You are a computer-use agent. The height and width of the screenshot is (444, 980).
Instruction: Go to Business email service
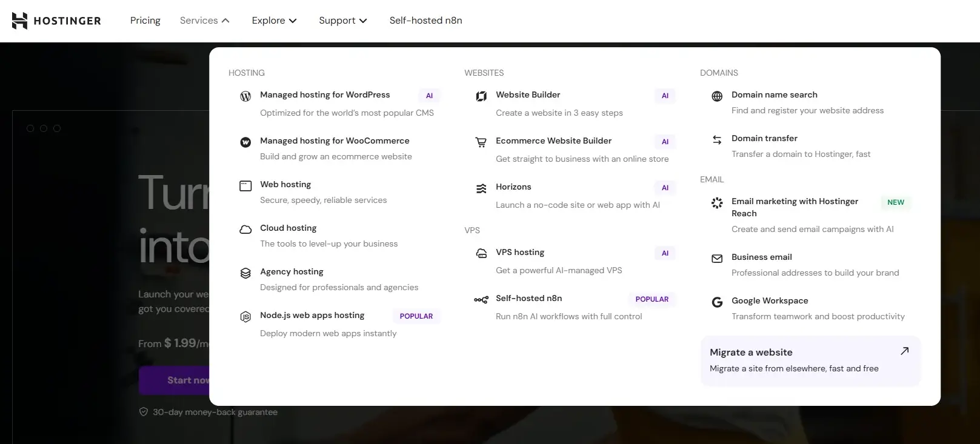coord(761,257)
